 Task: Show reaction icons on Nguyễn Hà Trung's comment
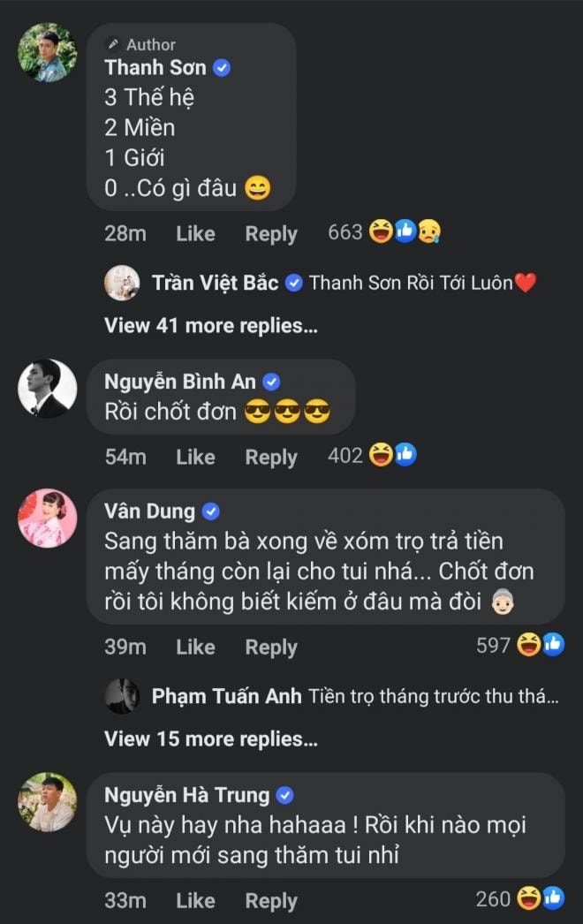pos(541,899)
